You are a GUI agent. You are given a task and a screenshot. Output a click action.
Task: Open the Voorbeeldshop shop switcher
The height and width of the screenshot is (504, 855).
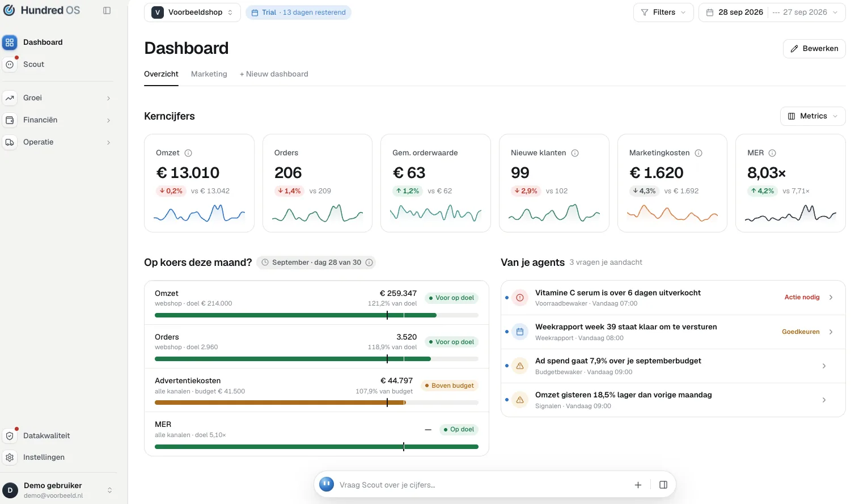192,12
